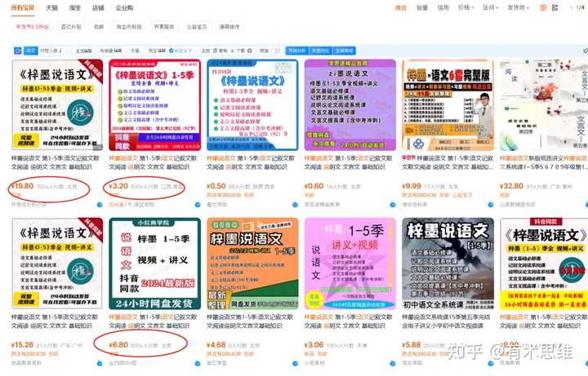The height and width of the screenshot is (376, 588).
Task: Open 小红喜学院 thumbnail of ¥6.80 listing
Action: coord(155,263)
